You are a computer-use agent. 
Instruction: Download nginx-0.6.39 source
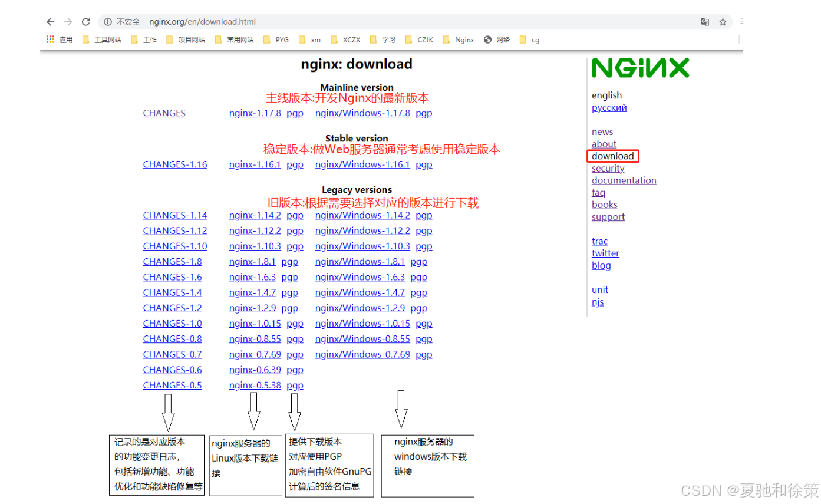coord(255,370)
